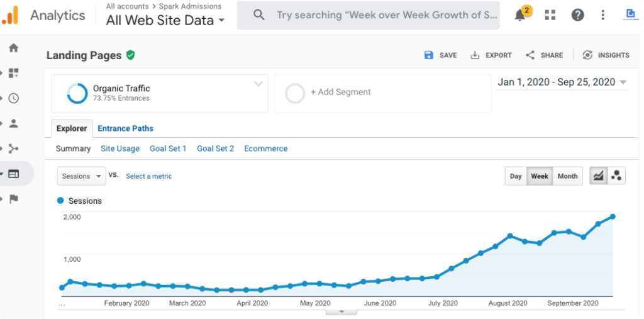Open Acquisition icon in sidebar
The width and height of the screenshot is (644, 319).
pyautogui.click(x=13, y=148)
